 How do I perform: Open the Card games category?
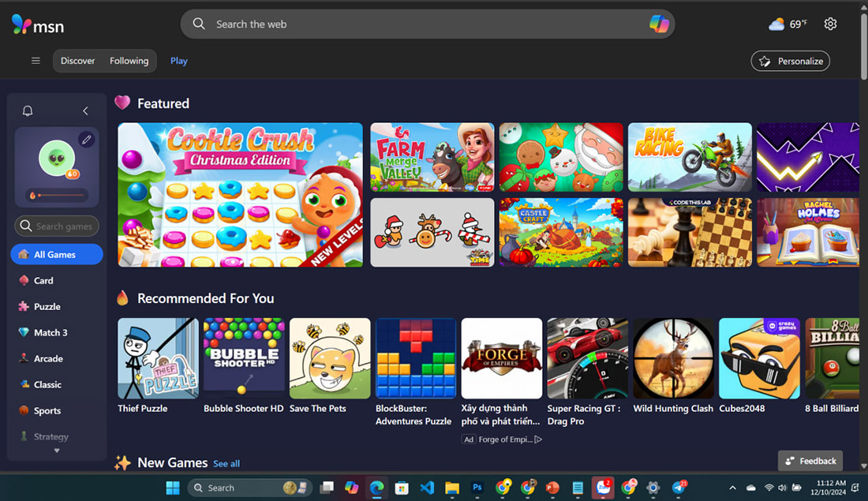41,280
